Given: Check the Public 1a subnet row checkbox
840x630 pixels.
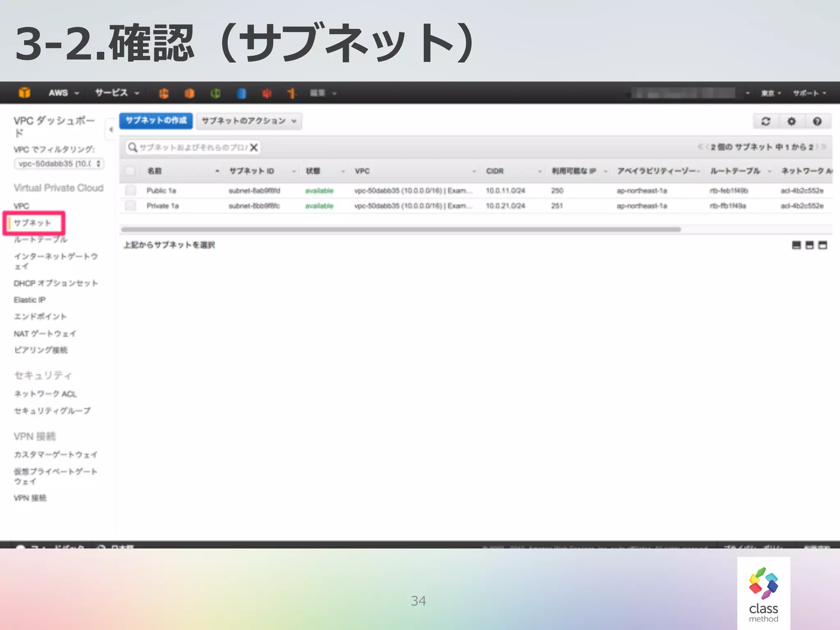Looking at the screenshot, I should (131, 190).
